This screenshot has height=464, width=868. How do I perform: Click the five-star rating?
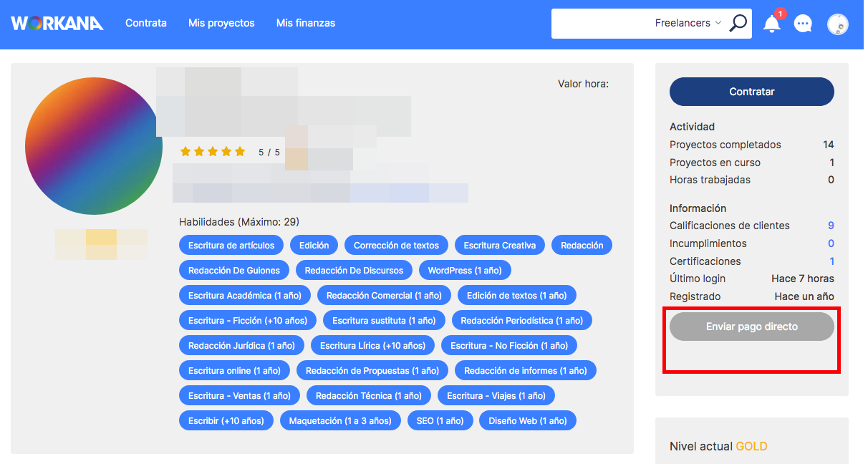pyautogui.click(x=213, y=152)
